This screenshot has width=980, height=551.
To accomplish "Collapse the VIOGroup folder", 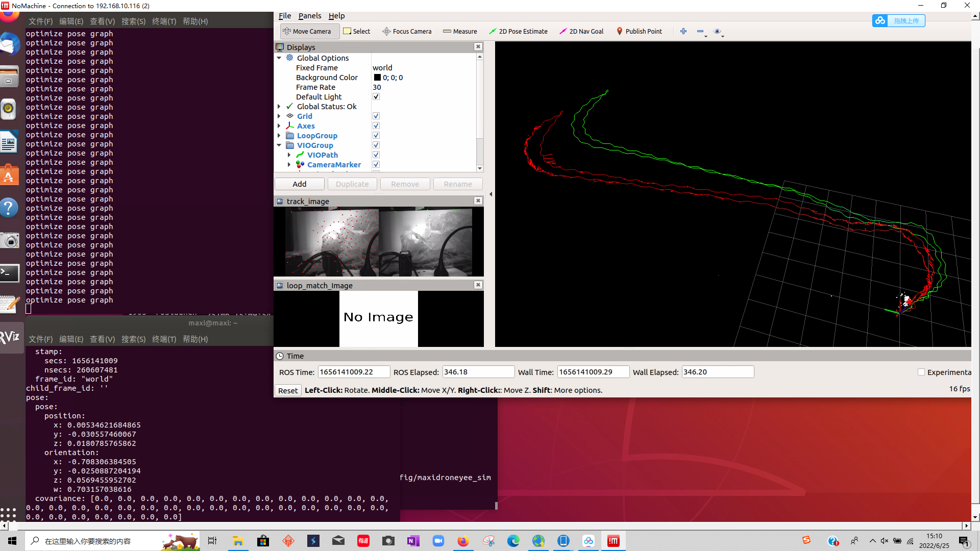I will [x=279, y=145].
